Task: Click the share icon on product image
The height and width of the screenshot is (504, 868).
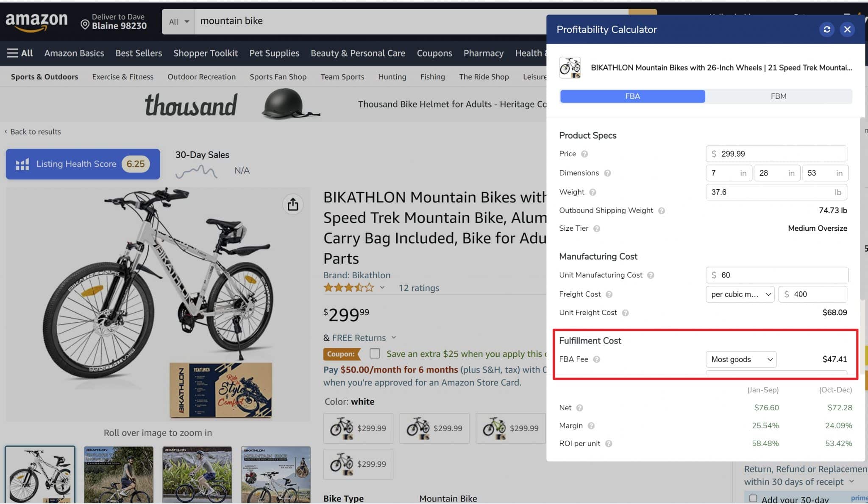Action: point(293,204)
